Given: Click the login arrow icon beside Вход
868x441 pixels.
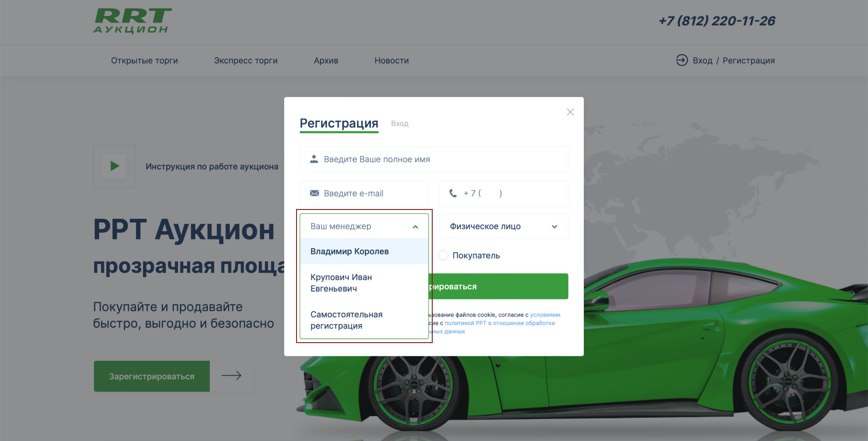Looking at the screenshot, I should tap(682, 60).
